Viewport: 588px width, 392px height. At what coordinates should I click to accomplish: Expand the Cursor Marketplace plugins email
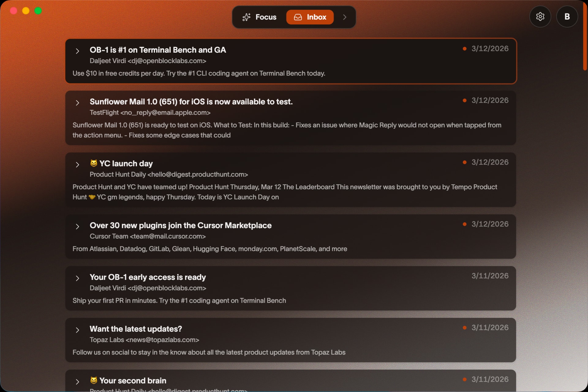(77, 226)
